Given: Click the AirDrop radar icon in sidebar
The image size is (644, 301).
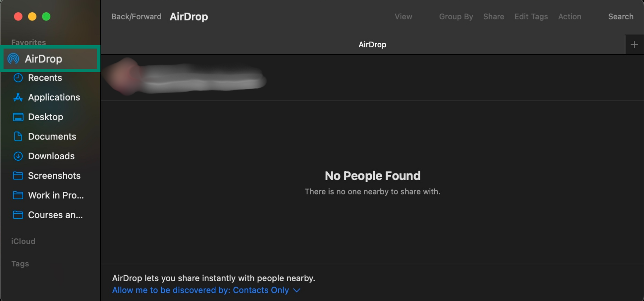Looking at the screenshot, I should click(13, 59).
